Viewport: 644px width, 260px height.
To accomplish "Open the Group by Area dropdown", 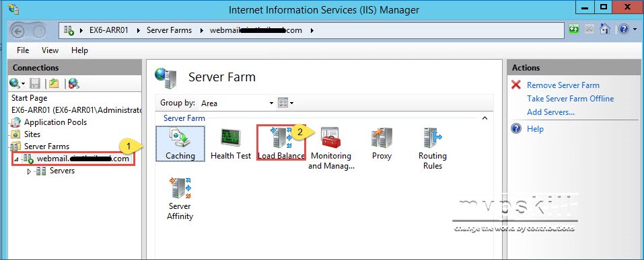I will click(237, 103).
